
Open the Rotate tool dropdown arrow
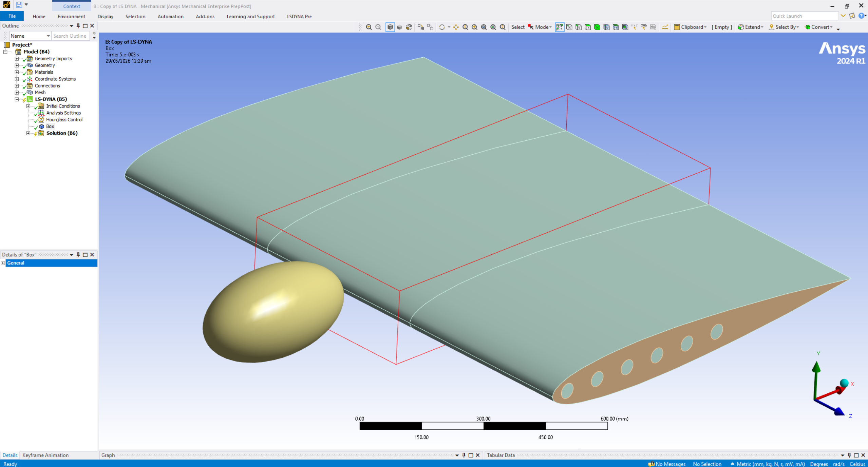449,27
